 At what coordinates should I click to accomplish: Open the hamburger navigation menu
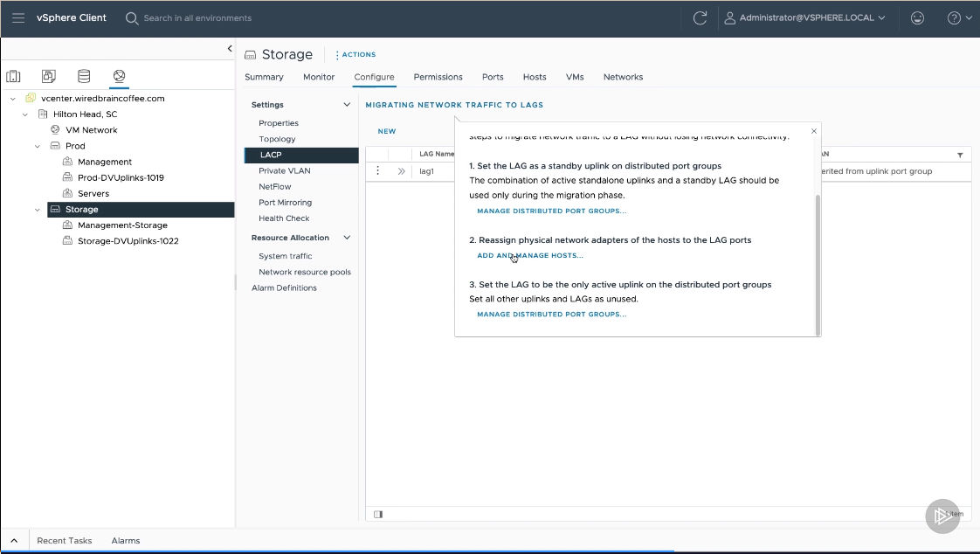pos(18,17)
